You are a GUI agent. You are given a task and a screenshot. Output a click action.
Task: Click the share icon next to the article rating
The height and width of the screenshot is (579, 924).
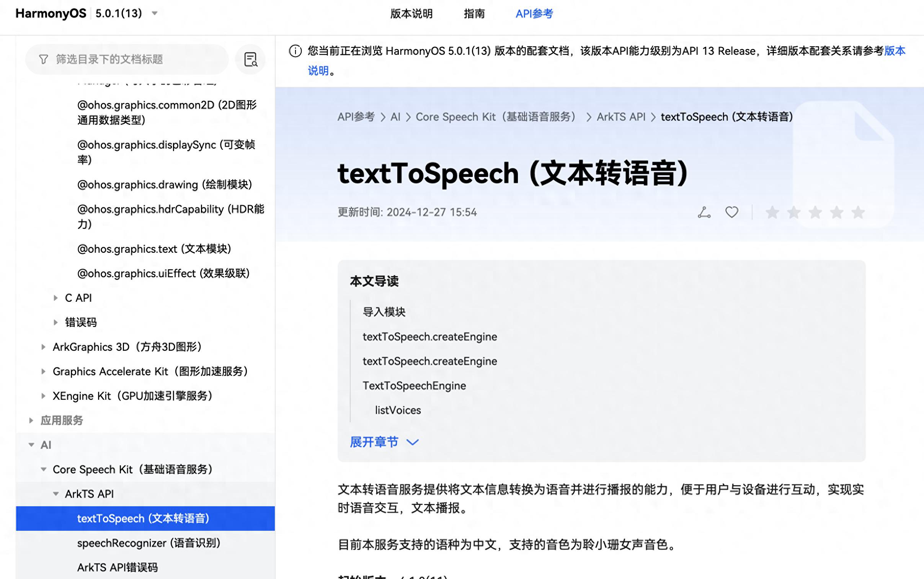click(704, 212)
